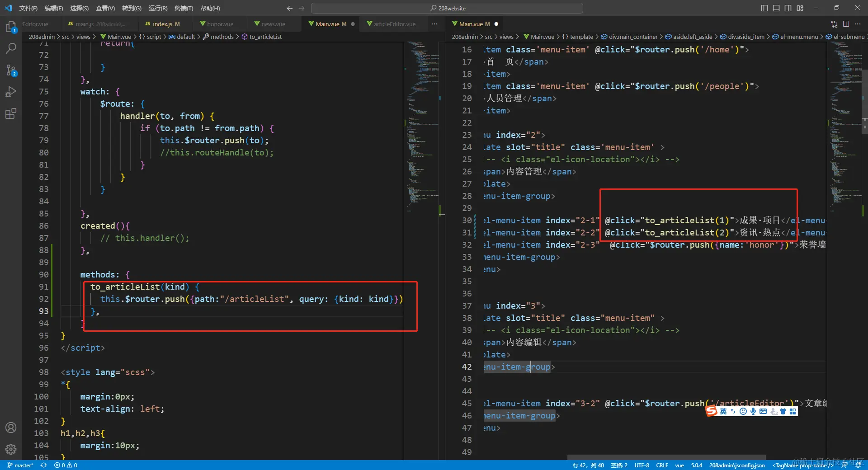
Task: Click the unsaved dot on right Main.vue tab
Action: 496,24
